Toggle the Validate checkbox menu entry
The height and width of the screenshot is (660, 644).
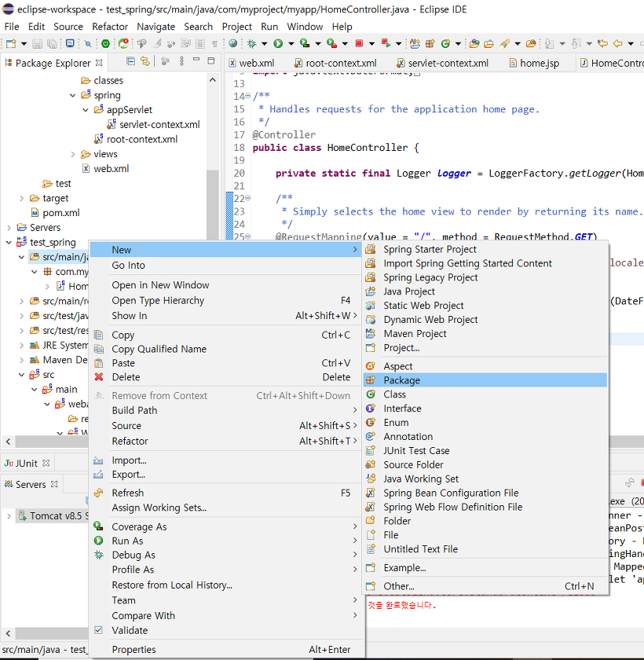98,630
